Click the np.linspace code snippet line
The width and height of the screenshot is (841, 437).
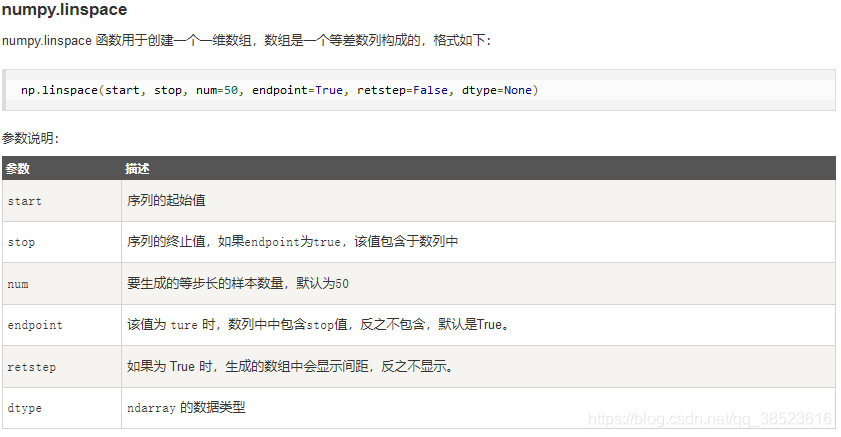coord(279,90)
